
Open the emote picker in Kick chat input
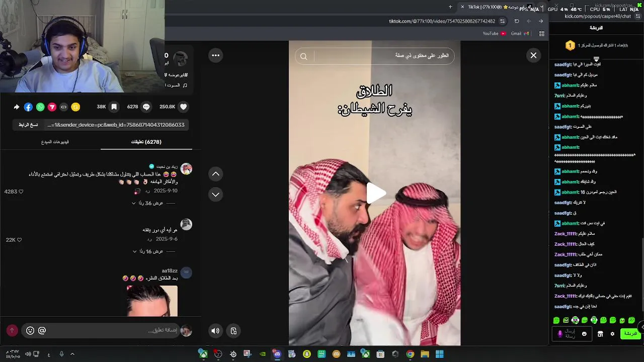tap(584, 334)
